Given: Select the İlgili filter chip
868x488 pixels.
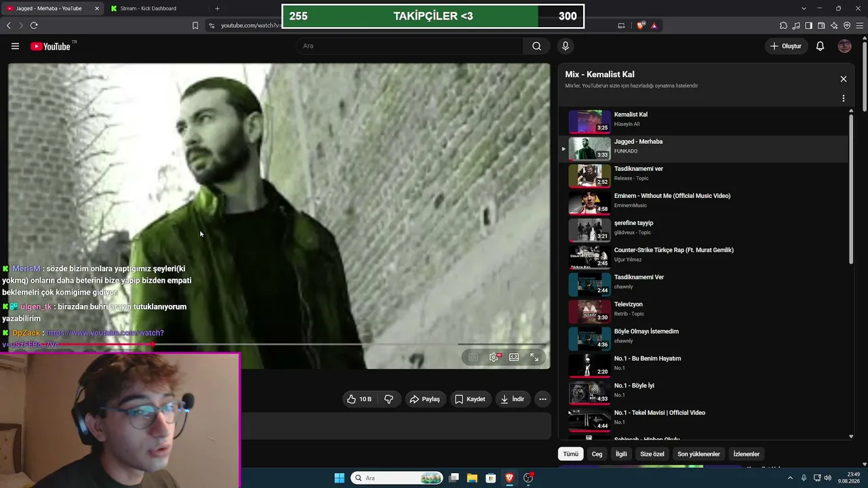Looking at the screenshot, I should pos(621,454).
